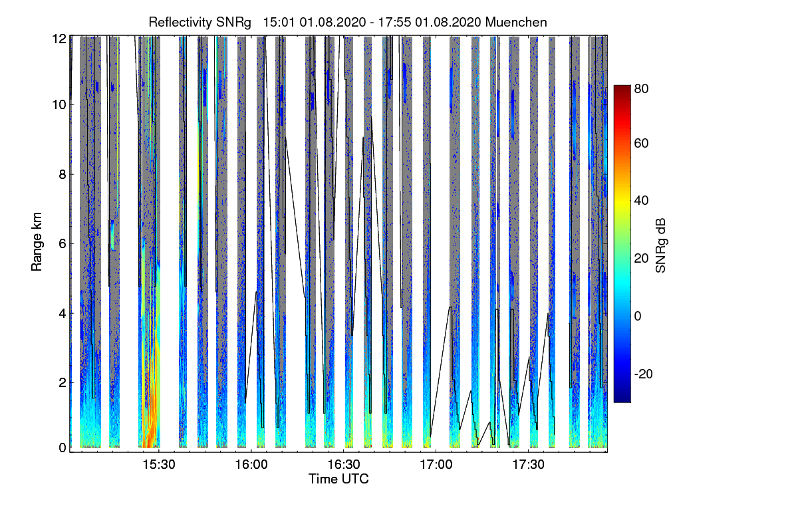This screenshot has width=798, height=532.
Task: Click the 16:30 time tick label
Action: (343, 465)
